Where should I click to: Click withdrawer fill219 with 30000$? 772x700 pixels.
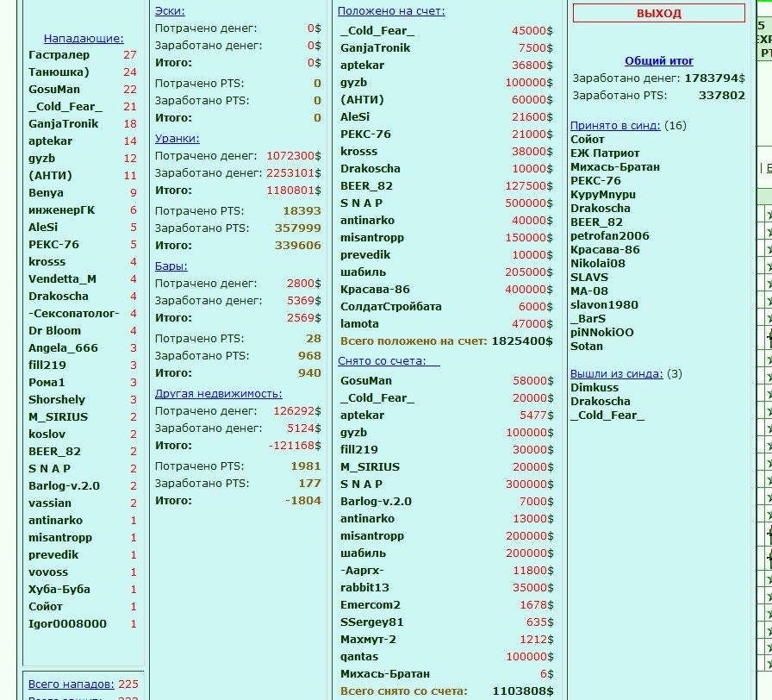coord(359,450)
